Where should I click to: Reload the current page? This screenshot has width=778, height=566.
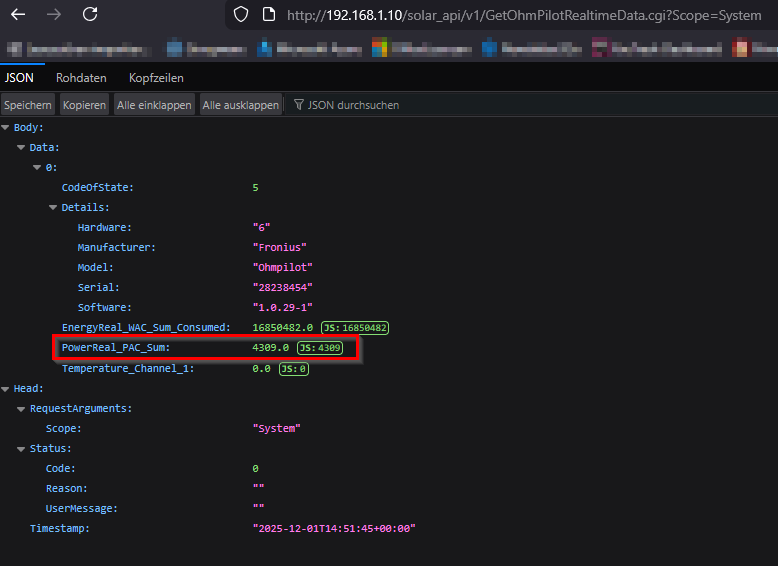tap(90, 15)
